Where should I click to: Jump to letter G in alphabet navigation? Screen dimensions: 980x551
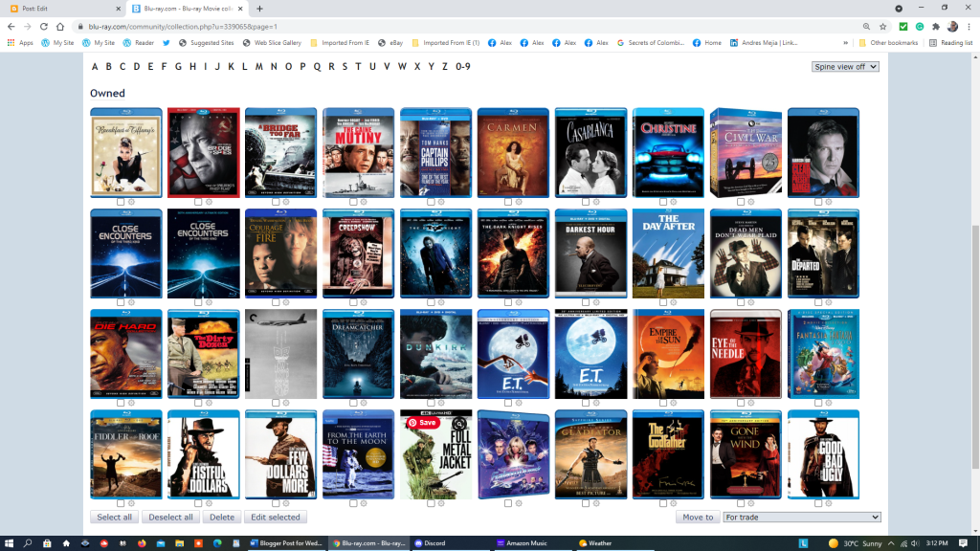[178, 67]
